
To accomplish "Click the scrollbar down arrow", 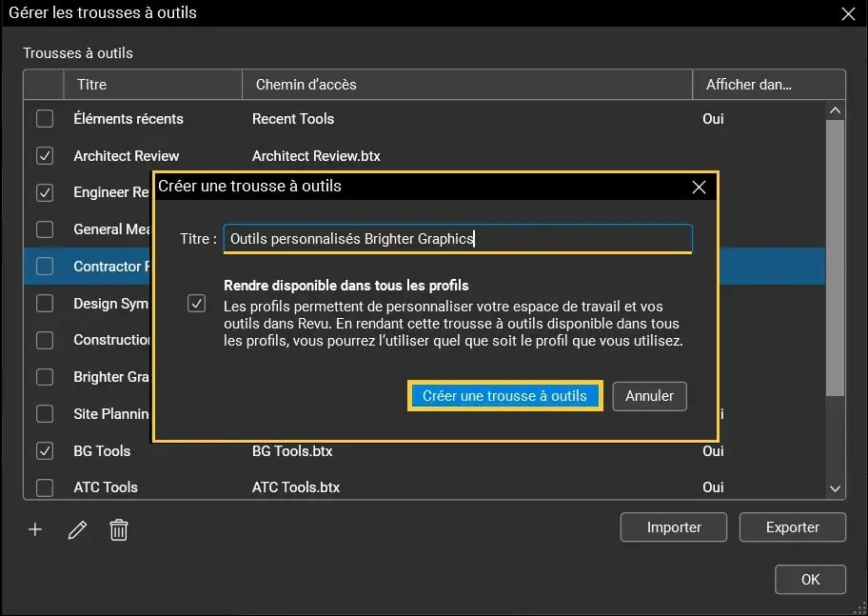I will click(x=835, y=487).
